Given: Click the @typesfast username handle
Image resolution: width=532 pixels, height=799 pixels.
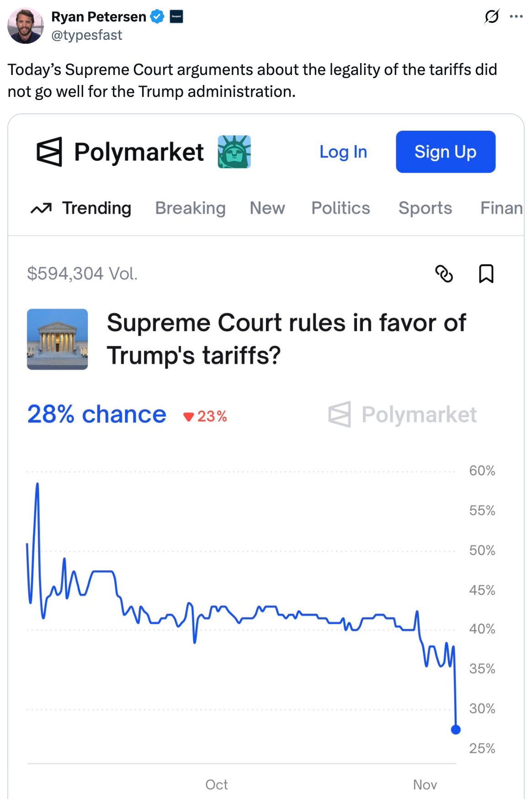Looking at the screenshot, I should click(x=87, y=35).
